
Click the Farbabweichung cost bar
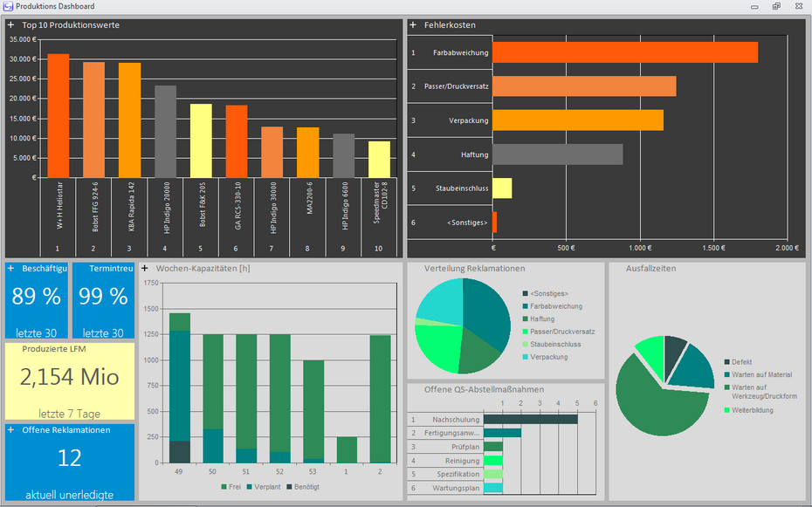click(625, 52)
